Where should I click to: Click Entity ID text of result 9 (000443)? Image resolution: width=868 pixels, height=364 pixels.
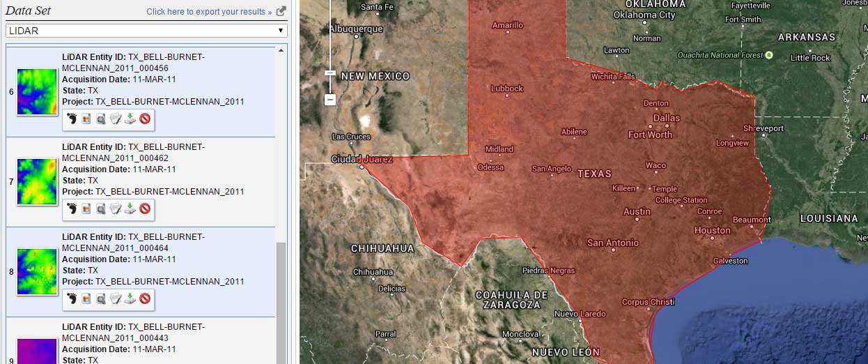click(134, 332)
